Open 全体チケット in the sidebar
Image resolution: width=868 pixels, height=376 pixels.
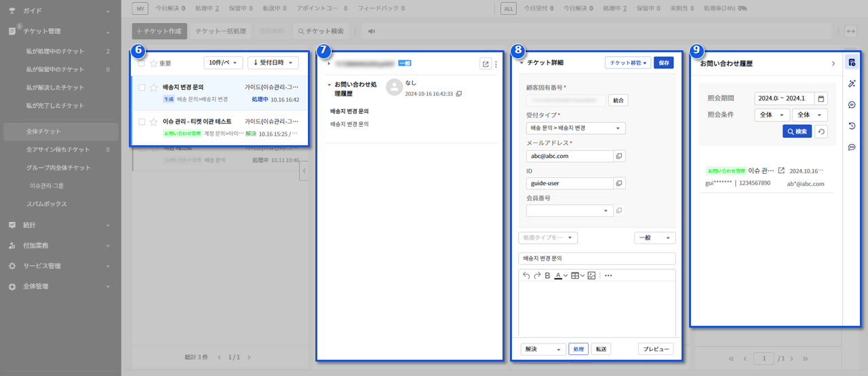43,131
